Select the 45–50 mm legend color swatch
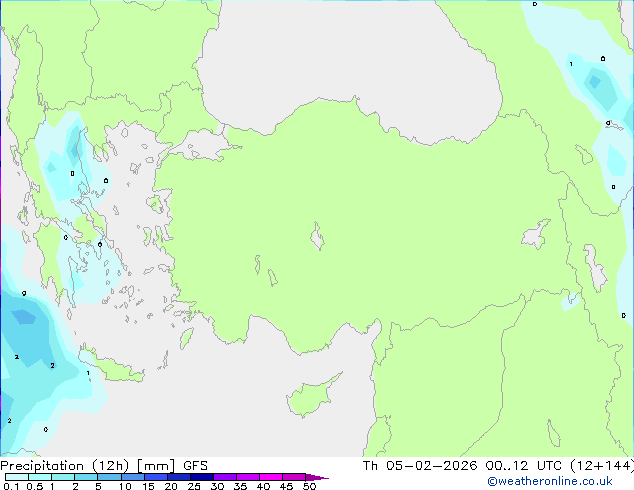The width and height of the screenshot is (634, 490). tap(294, 477)
